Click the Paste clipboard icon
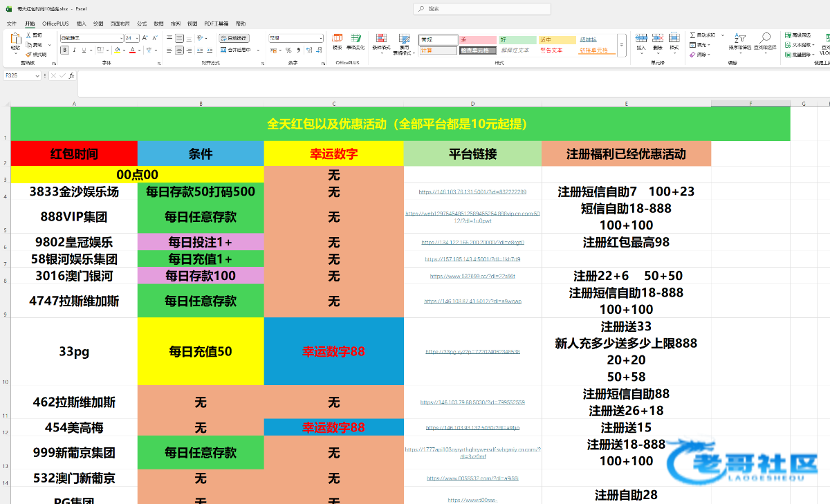The width and height of the screenshot is (830, 504). [x=15, y=40]
